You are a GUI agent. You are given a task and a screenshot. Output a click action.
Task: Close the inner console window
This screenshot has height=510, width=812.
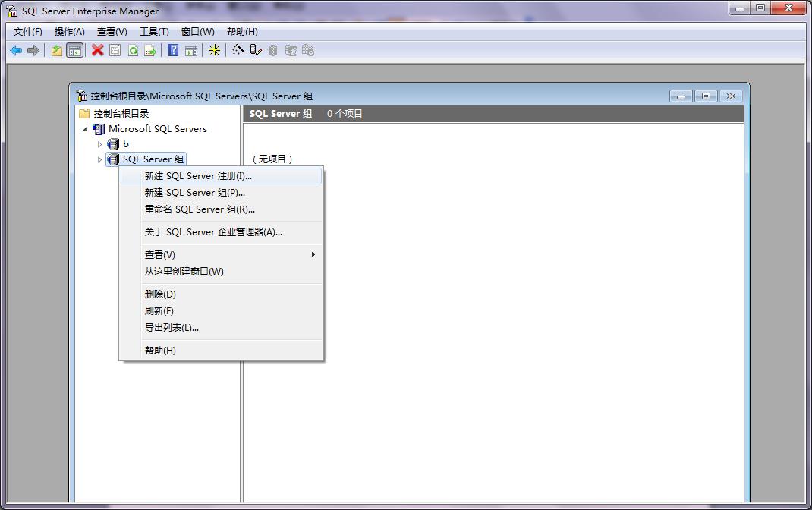[732, 96]
